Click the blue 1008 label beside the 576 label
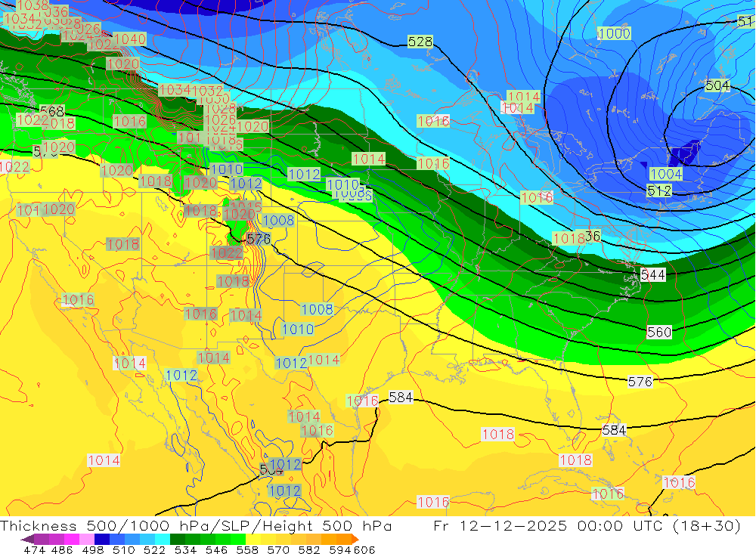756x554 pixels. coord(278,221)
